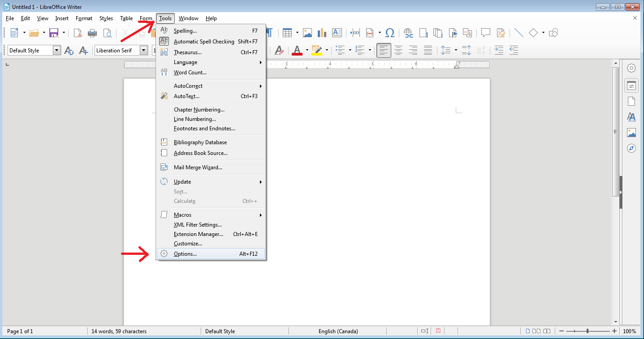
Task: Open the line spacing dropdown arrow
Action: 456,51
